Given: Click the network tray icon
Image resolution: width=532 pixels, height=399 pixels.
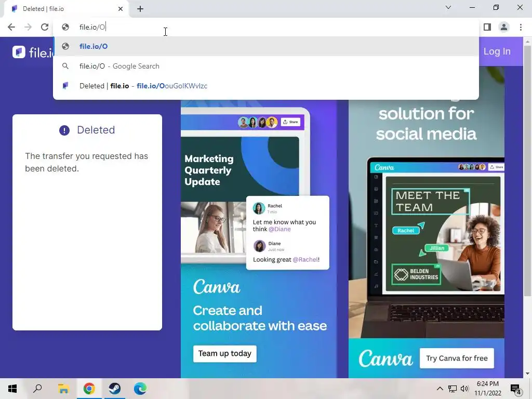Looking at the screenshot, I should (453, 389).
